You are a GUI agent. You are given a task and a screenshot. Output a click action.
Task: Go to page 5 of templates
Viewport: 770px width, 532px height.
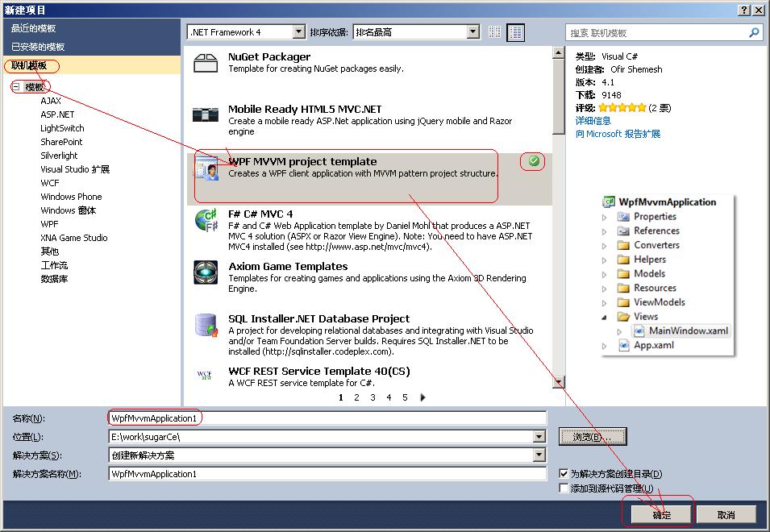pyautogui.click(x=405, y=397)
